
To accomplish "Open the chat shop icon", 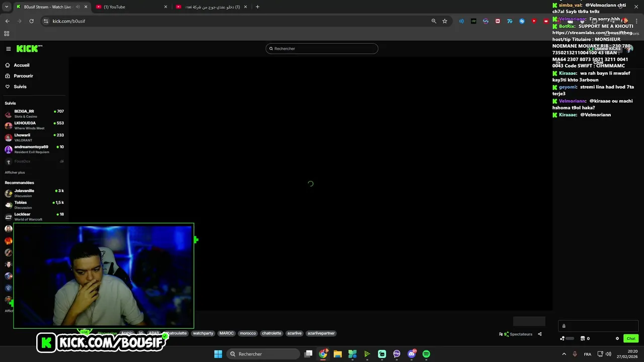I will (583, 338).
